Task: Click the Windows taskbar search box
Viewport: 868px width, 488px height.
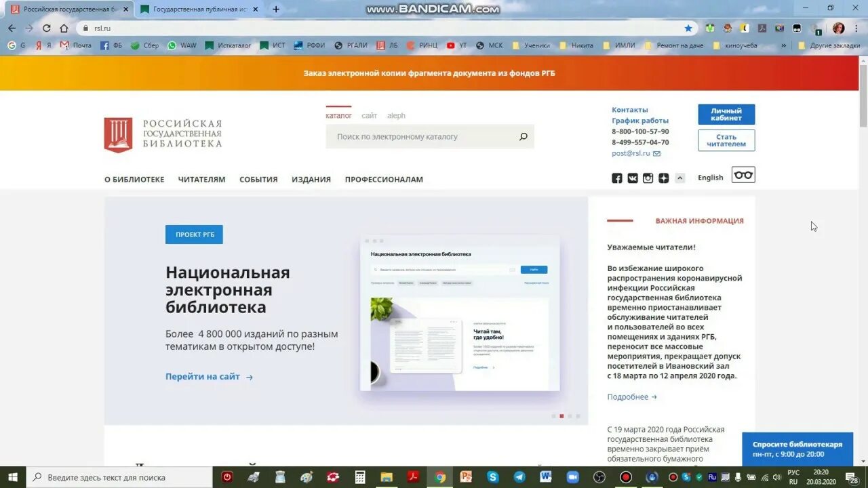Action: tap(119, 477)
